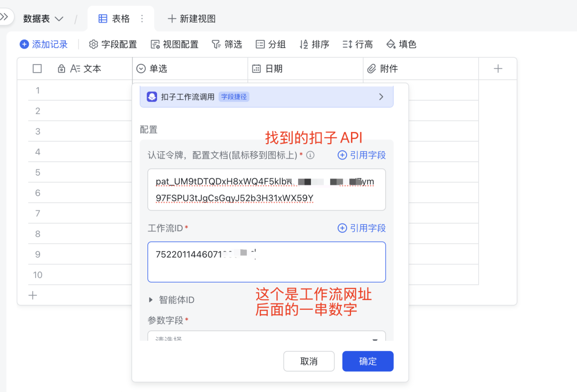Screen dimensions: 577x392
Task: Create a new view with 新建视图
Action: (191, 19)
